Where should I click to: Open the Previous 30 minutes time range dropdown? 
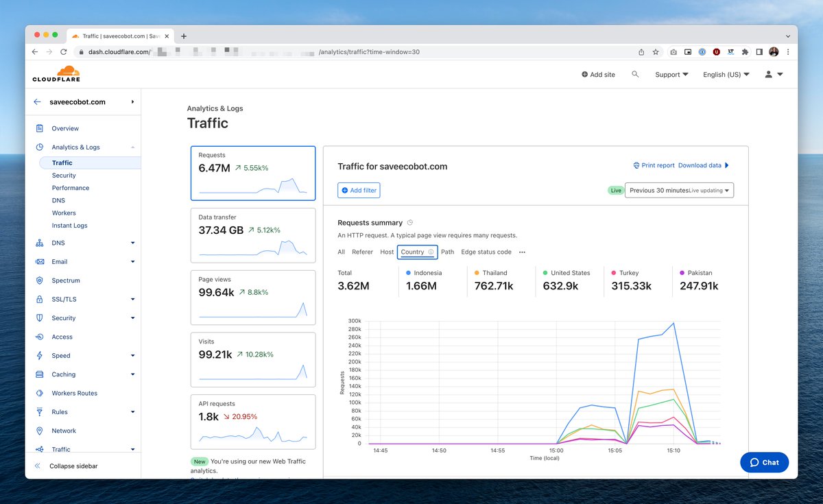pyautogui.click(x=679, y=190)
